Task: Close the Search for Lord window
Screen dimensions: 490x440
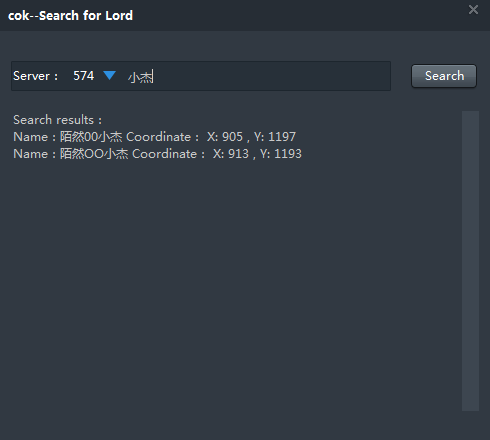Action: [473, 10]
